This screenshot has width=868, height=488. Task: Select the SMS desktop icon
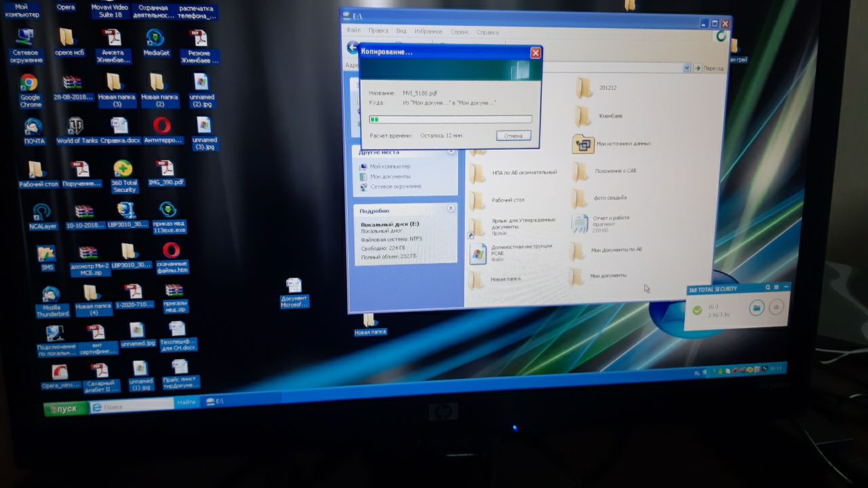coord(46,258)
